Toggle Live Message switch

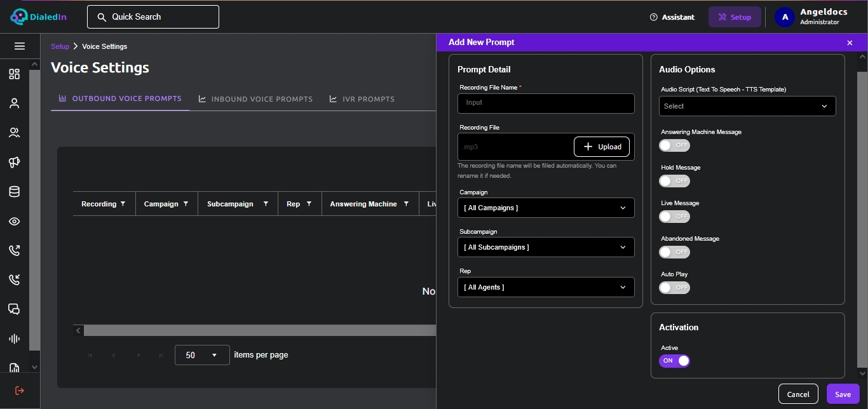674,217
